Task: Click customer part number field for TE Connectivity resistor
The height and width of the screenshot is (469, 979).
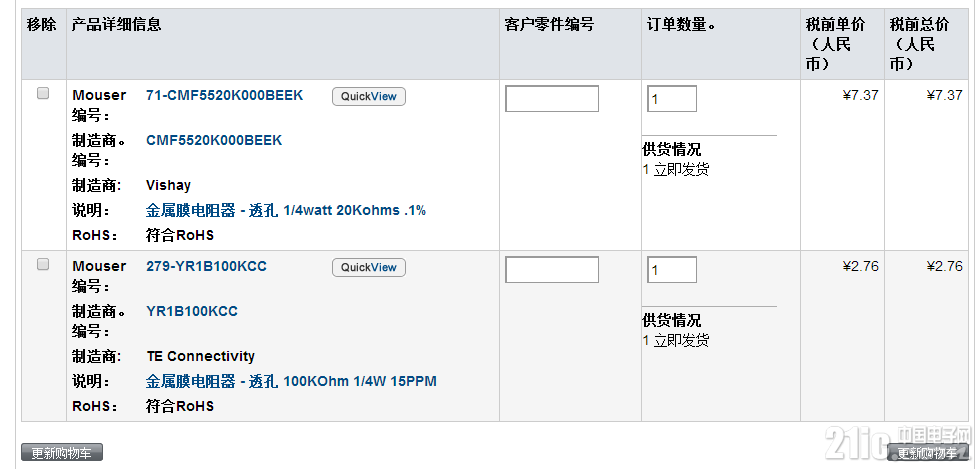Action: pos(552,270)
